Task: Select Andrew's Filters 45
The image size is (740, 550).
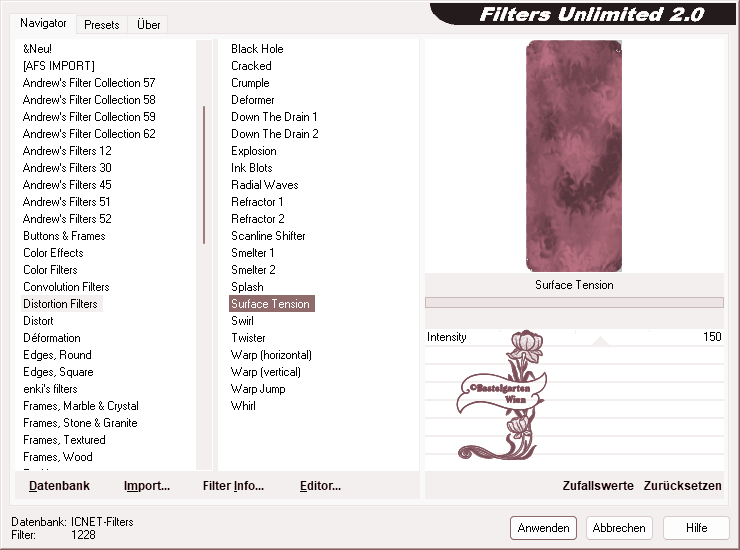Action: [x=67, y=185]
